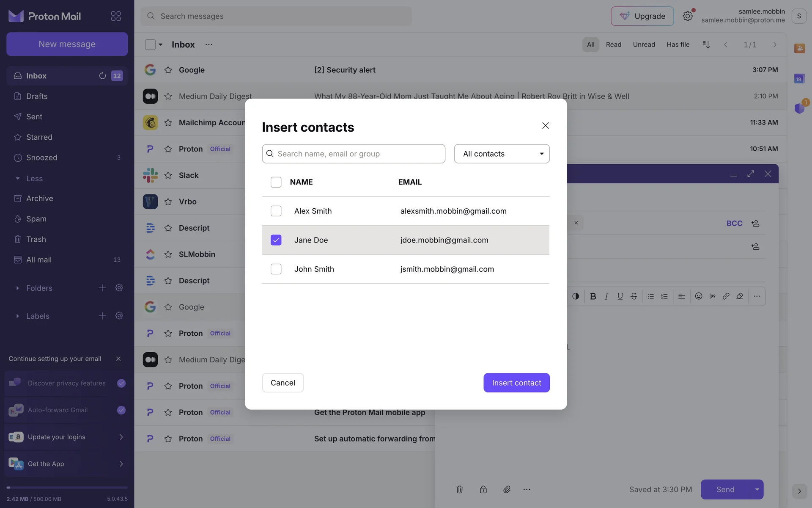
Task: Toggle bold formatting in composer toolbar
Action: click(593, 296)
